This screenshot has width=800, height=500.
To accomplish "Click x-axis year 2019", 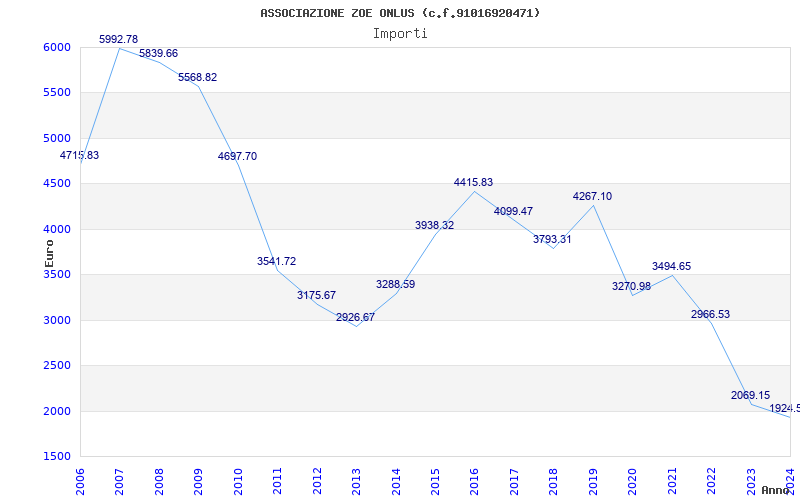I will tap(593, 481).
